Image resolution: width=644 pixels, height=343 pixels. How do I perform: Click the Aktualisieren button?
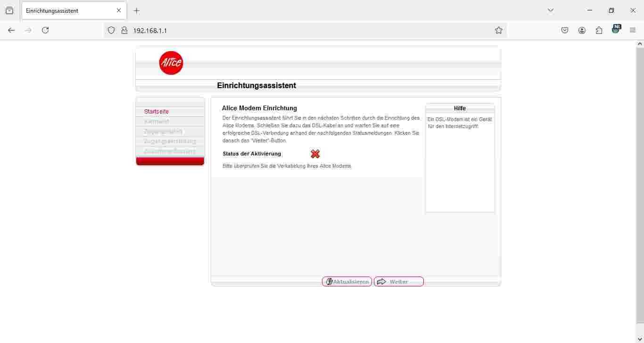[x=347, y=282]
